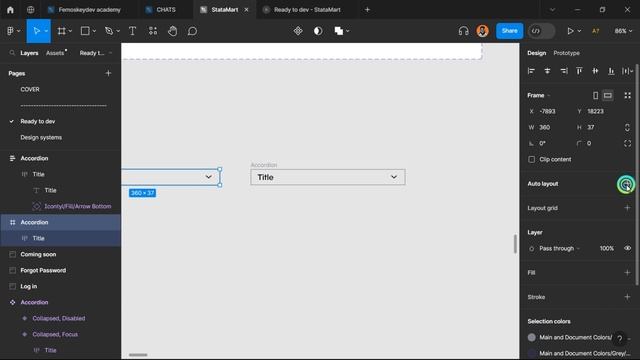The image size is (640, 360).
Task: Add auto layout to frame
Action: (x=627, y=184)
